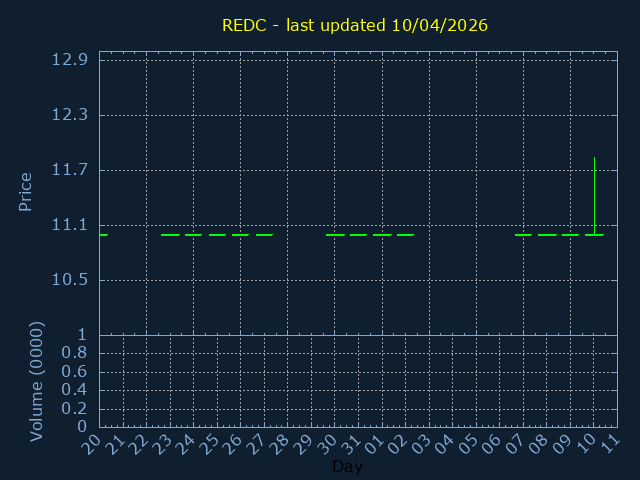Select day label 20 on the x-axis
The image size is (640, 480).
point(91,444)
